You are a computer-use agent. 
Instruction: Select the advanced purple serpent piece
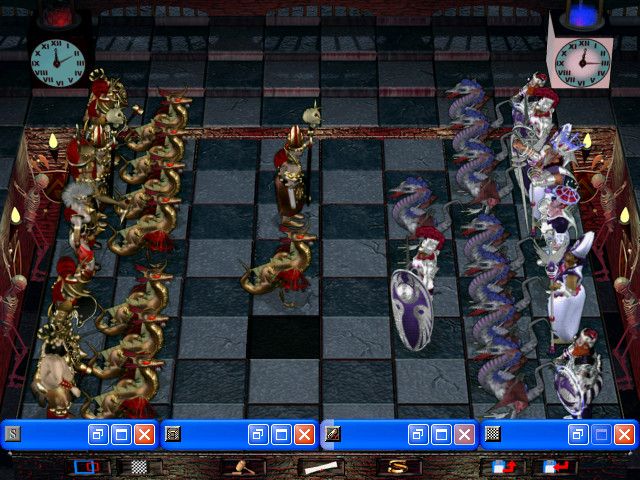(410, 208)
